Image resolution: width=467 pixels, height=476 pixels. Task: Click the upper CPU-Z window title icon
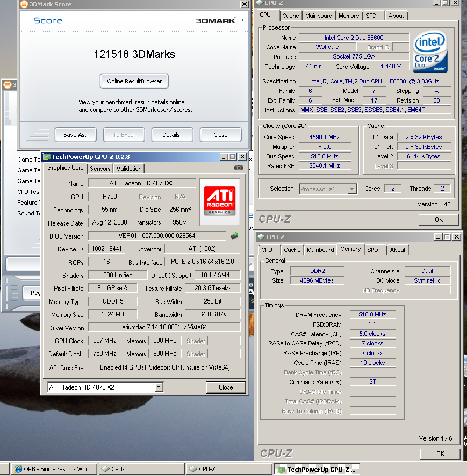coord(260,3)
